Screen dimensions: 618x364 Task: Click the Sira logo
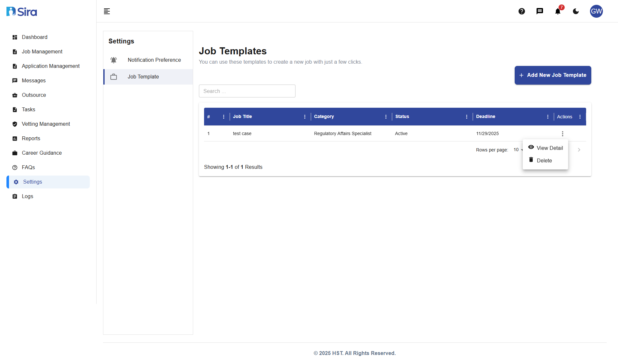21,11
